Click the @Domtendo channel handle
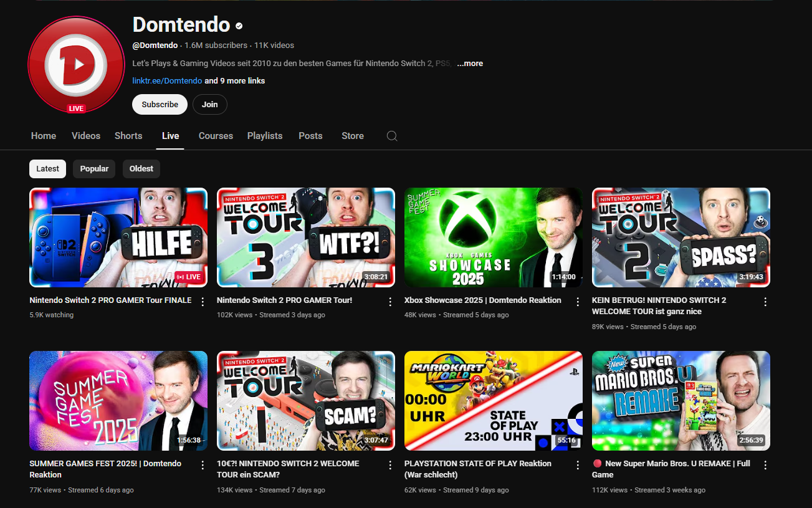 click(x=155, y=46)
